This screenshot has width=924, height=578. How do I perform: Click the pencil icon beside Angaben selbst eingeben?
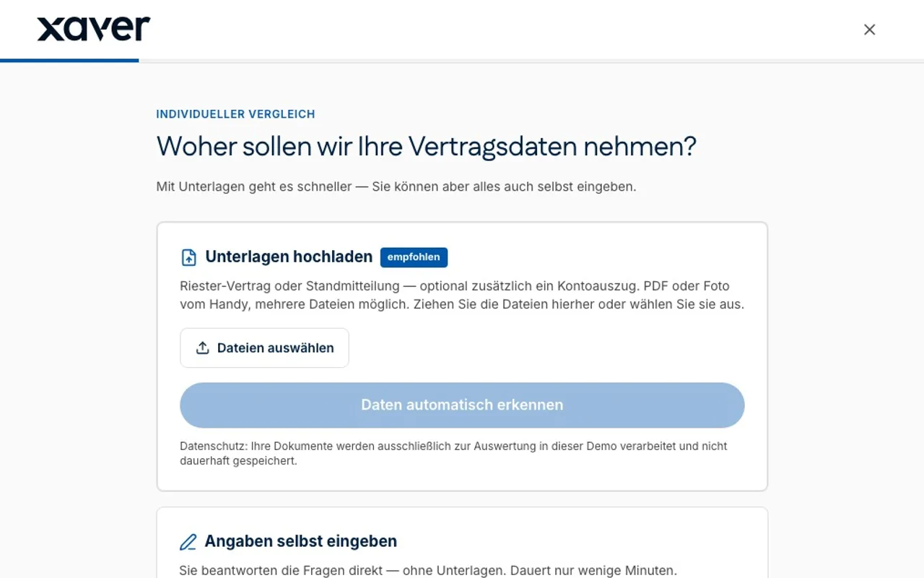188,542
